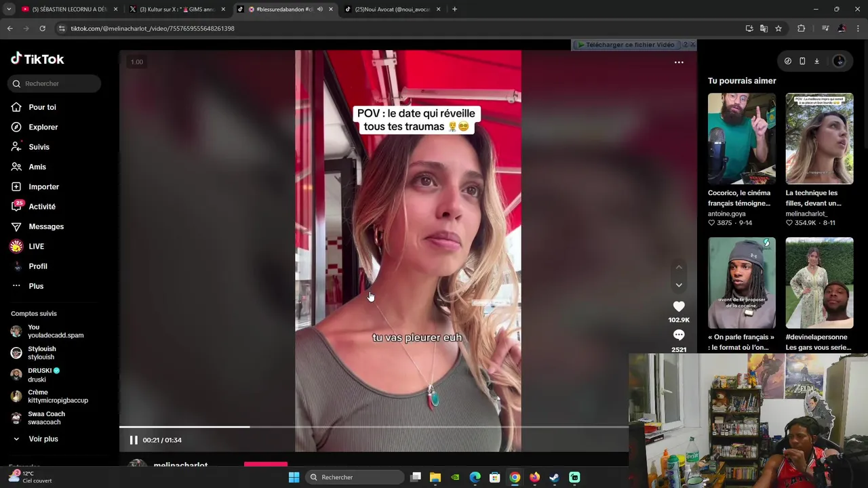The width and height of the screenshot is (868, 488).
Task: Go to previous video with up chevron
Action: [679, 268]
